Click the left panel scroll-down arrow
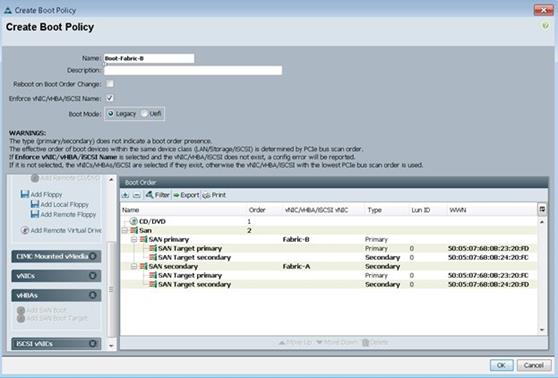This screenshot has width=558, height=378. (111, 346)
